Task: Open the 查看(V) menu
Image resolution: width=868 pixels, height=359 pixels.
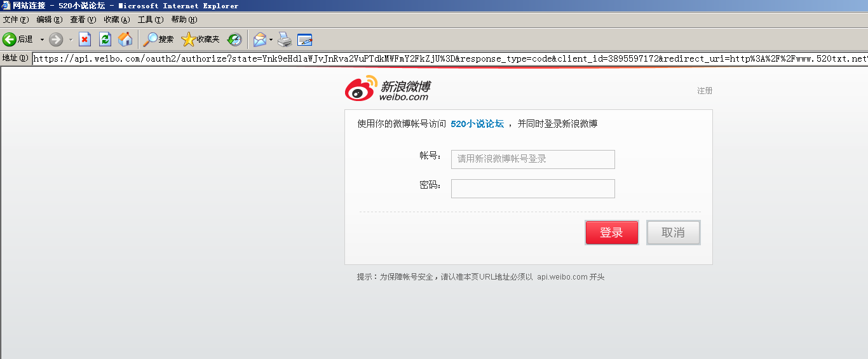Action: pos(83,20)
